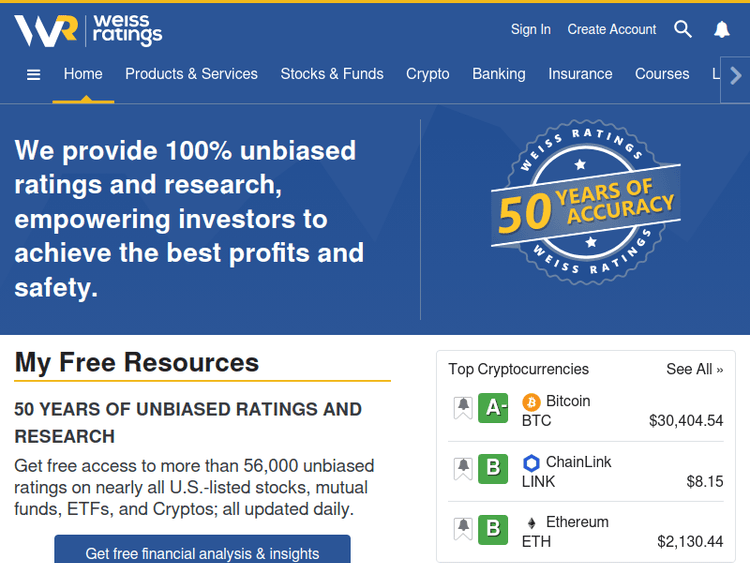Click the Ethereum diamond icon
750x563 pixels.
(x=531, y=523)
